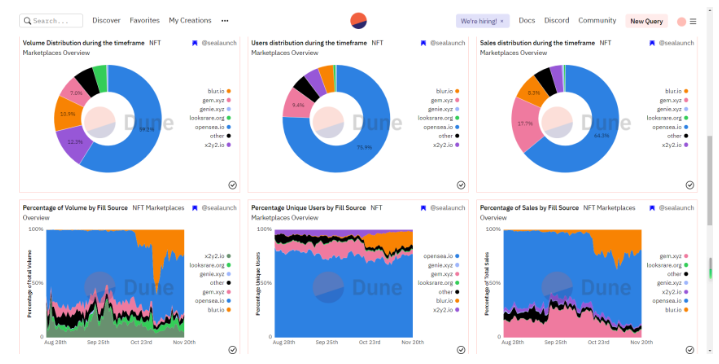Open Sales distribution during the timeframe title
The width and height of the screenshot is (719, 364).
click(537, 43)
